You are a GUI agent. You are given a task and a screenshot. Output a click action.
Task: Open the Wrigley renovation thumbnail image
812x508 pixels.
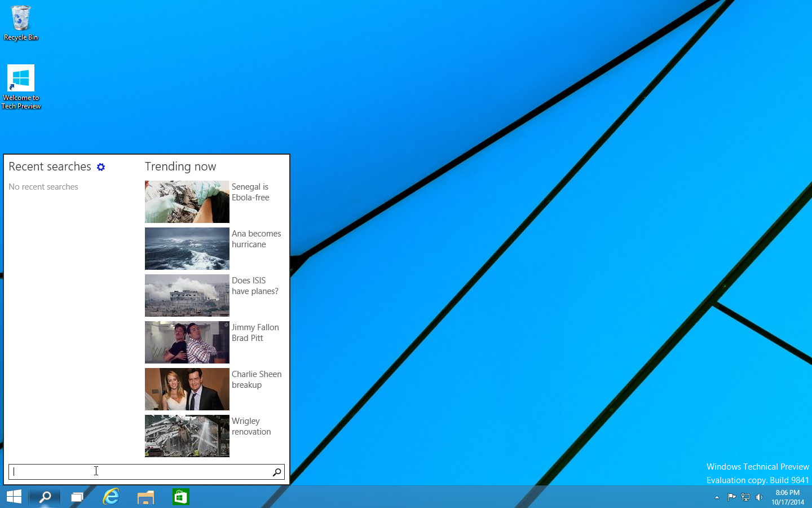click(x=187, y=436)
